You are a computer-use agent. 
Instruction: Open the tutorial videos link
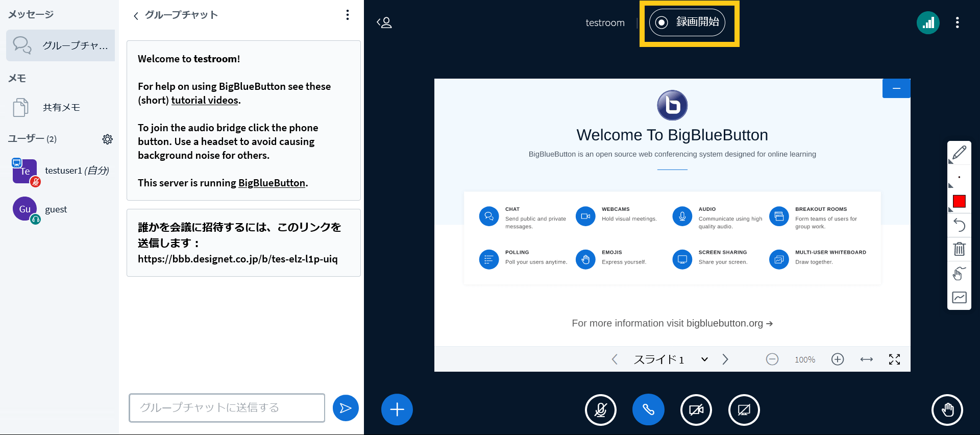tap(205, 100)
